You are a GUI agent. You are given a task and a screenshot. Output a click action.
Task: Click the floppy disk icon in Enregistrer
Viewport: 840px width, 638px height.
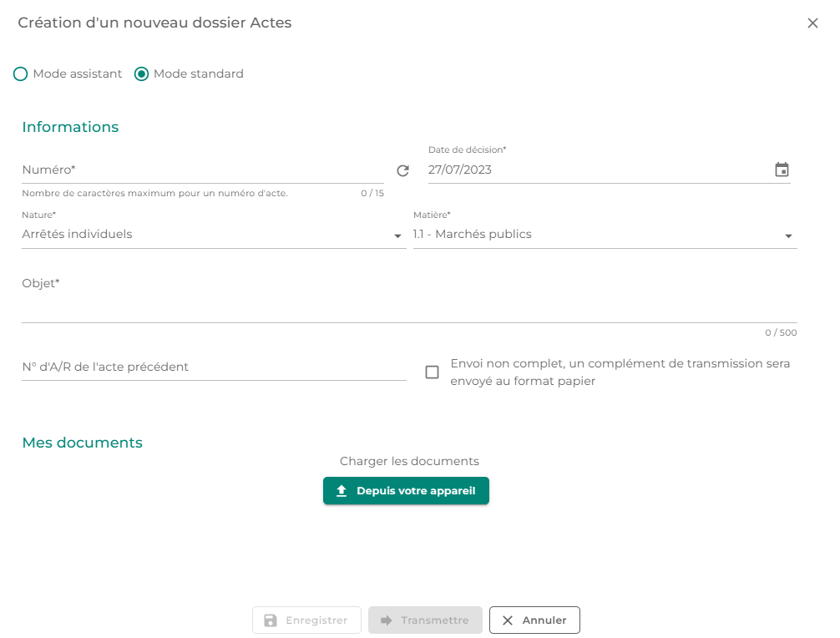pyautogui.click(x=271, y=620)
